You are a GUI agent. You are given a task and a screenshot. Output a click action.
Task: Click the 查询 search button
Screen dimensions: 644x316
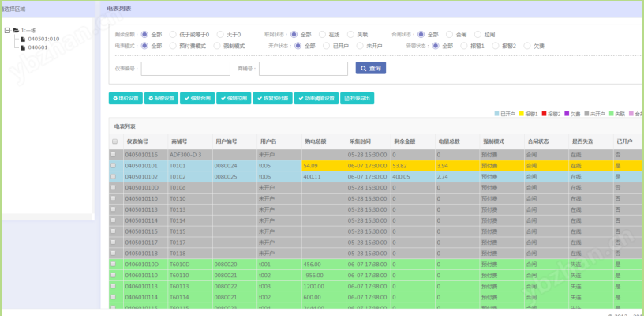(x=370, y=68)
